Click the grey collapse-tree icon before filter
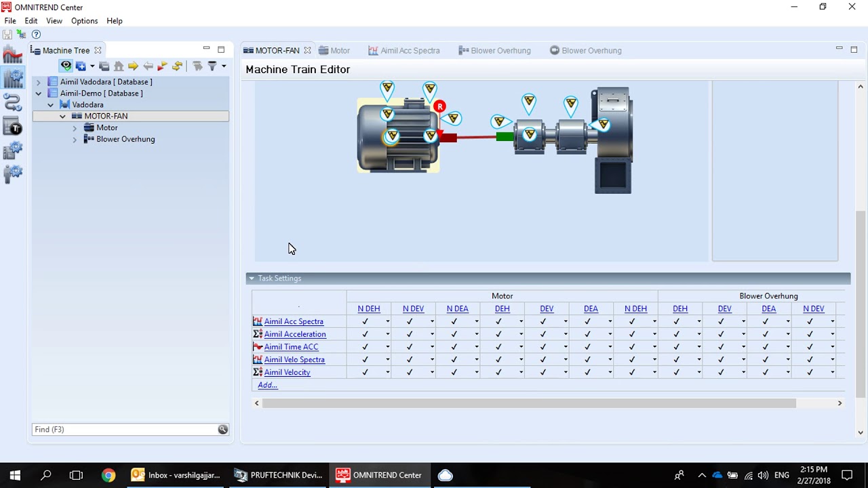The width and height of the screenshot is (868, 488). pos(197,66)
